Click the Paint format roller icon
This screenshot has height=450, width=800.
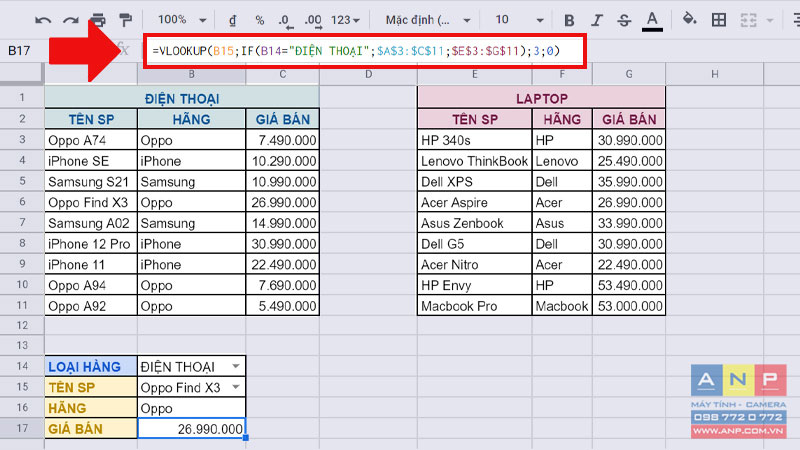pos(125,20)
